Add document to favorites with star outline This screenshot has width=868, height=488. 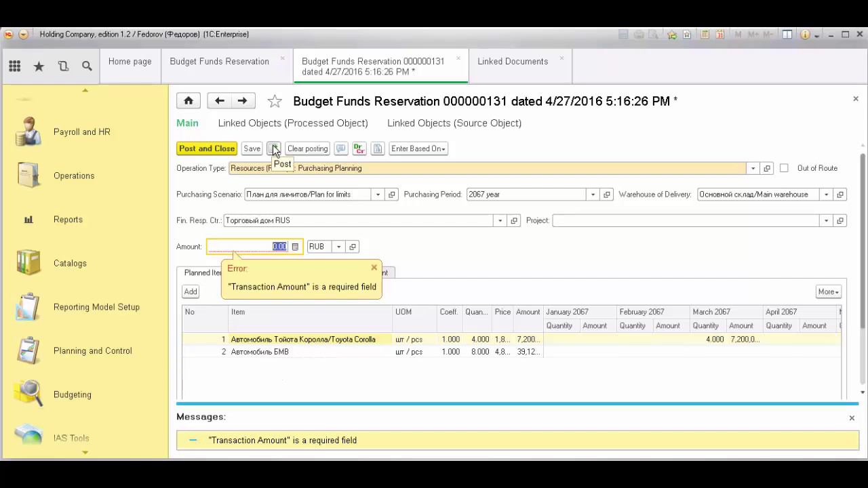275,102
